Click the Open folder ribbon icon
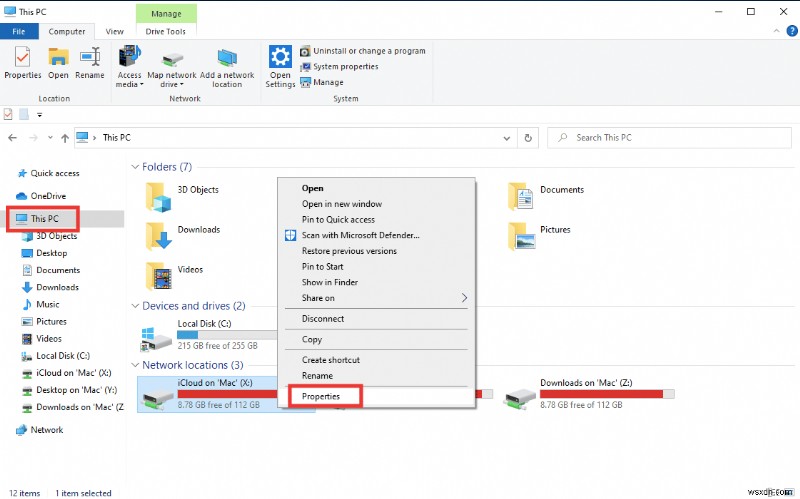This screenshot has width=800, height=499. pos(58,57)
